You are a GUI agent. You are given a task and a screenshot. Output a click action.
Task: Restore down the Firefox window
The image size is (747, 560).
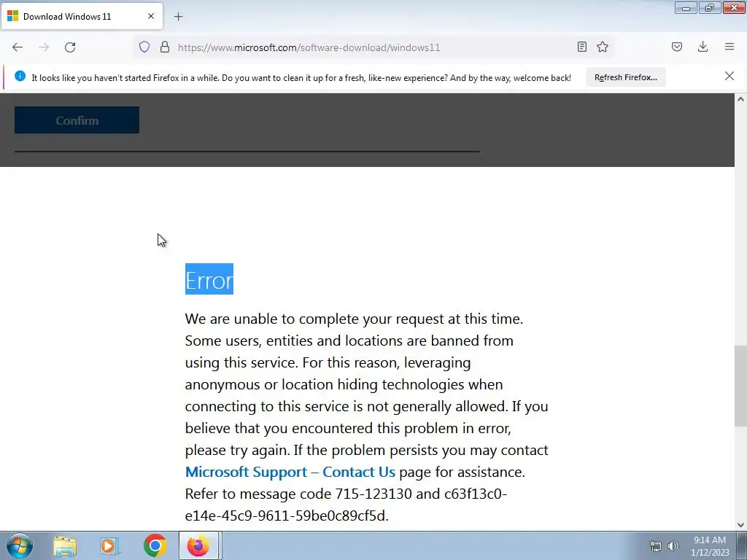pos(710,8)
